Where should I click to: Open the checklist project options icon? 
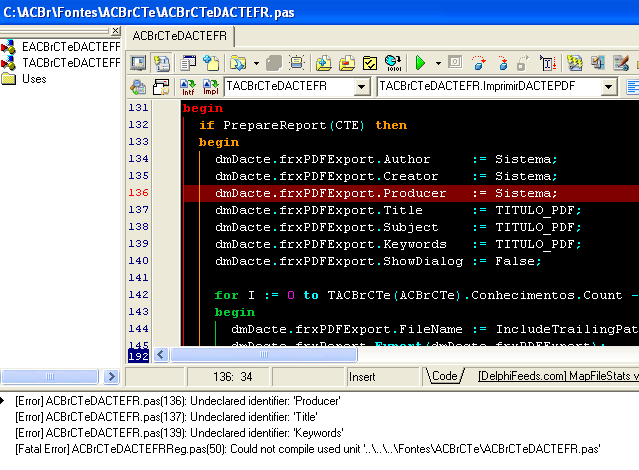click(x=370, y=63)
